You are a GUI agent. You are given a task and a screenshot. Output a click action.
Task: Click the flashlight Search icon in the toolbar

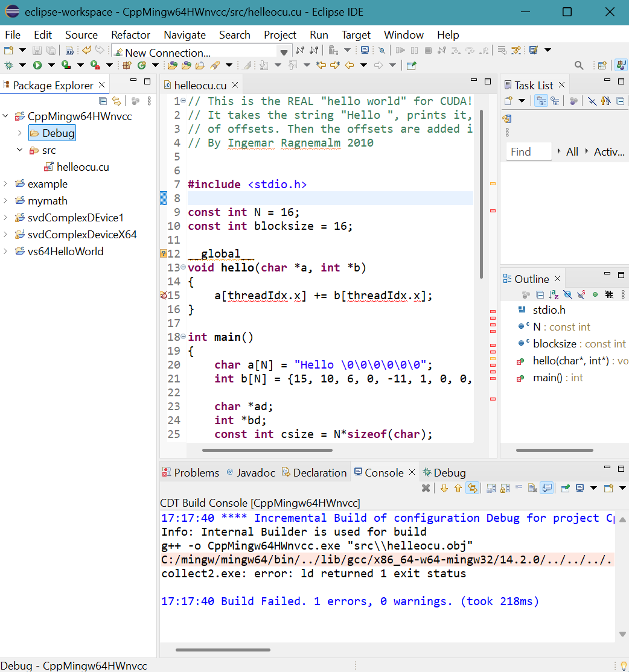click(x=215, y=65)
